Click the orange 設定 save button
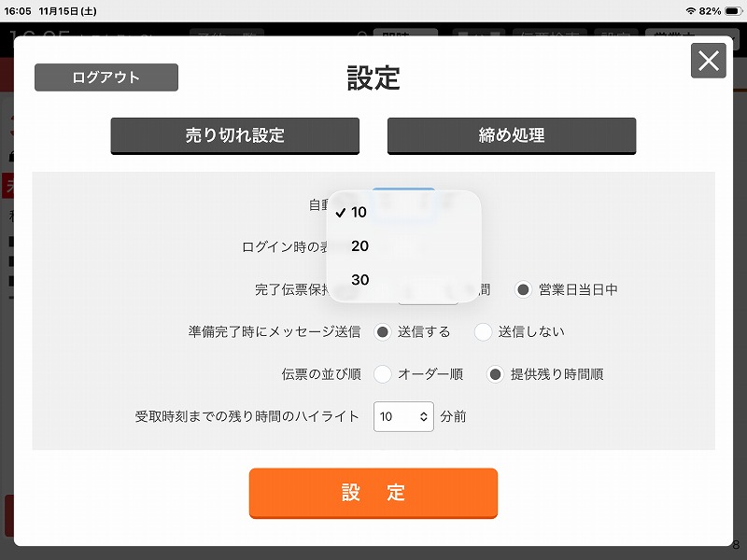Screen dimensions: 747x560 (373, 493)
